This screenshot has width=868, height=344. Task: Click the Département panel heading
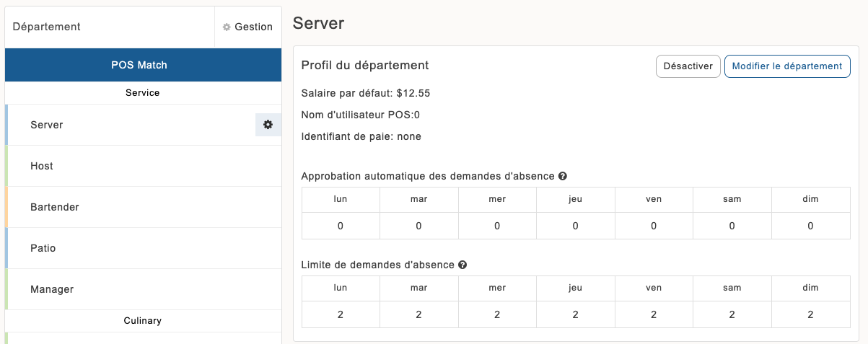pos(47,27)
